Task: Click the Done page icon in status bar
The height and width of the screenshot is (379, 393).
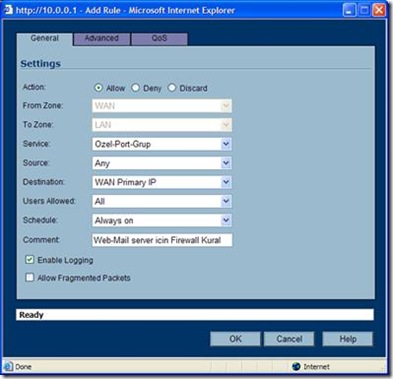Action: [x=9, y=367]
